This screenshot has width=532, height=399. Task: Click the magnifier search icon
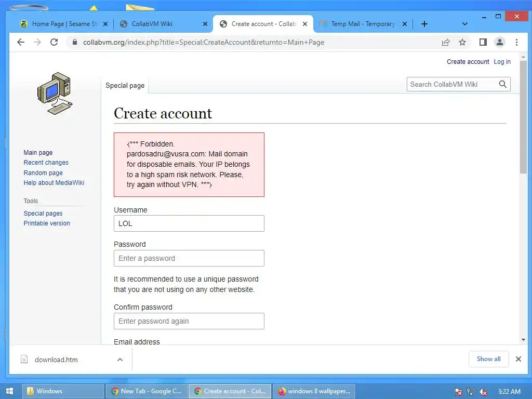click(502, 84)
